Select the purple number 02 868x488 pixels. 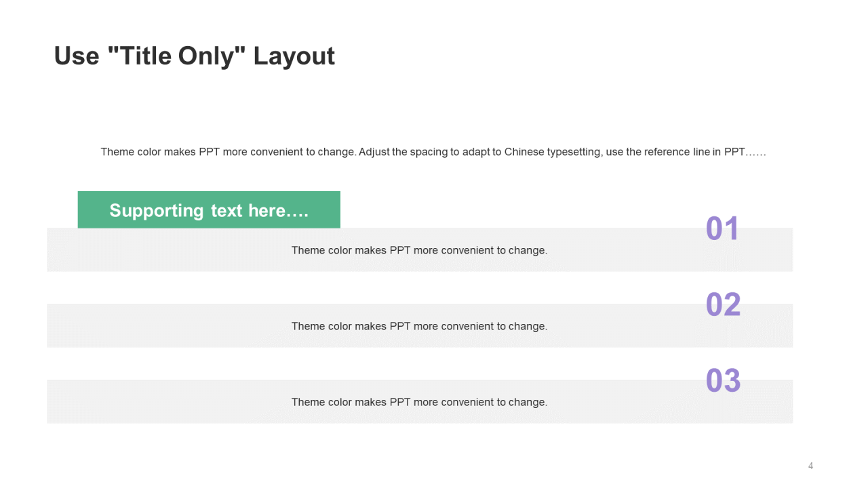click(x=723, y=305)
